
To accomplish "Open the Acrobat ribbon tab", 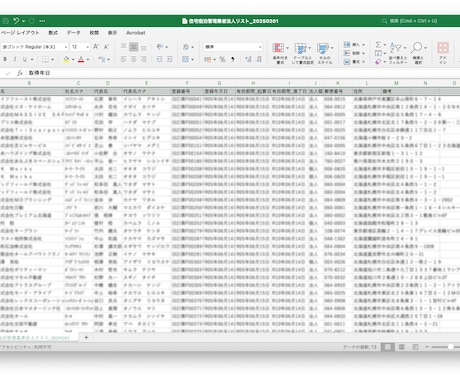I will tap(136, 33).
